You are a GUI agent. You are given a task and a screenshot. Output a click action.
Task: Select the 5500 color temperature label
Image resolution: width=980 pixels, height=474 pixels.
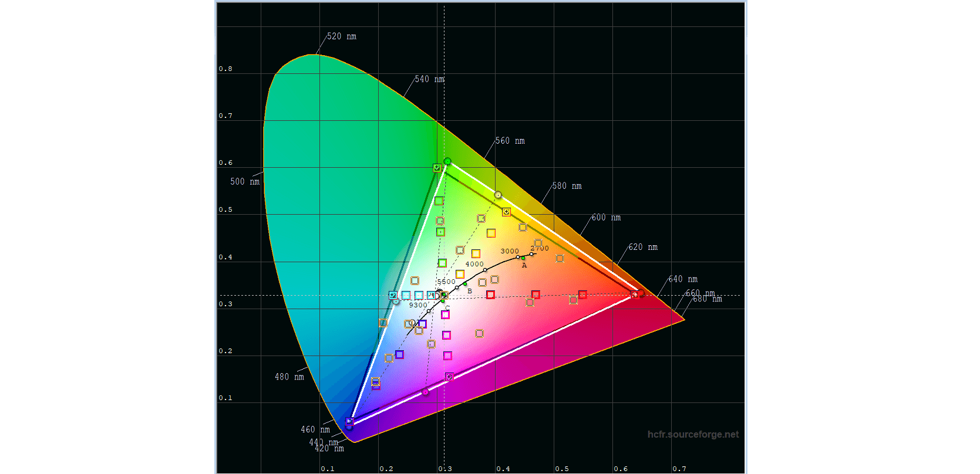pos(446,282)
